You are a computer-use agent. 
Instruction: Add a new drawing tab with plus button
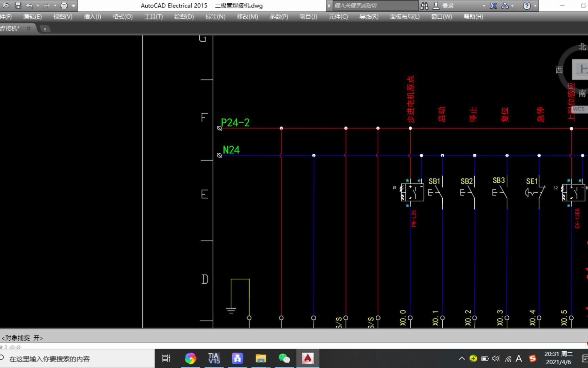coord(45,29)
